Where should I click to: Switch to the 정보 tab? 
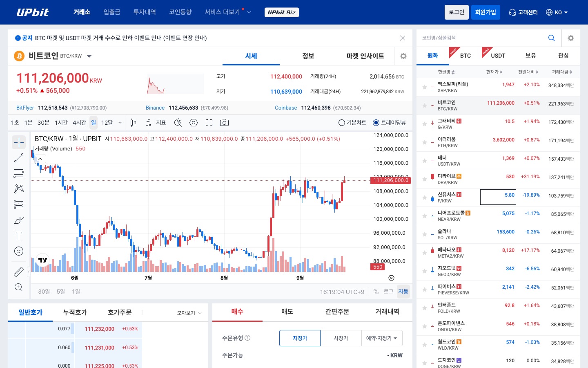tap(308, 56)
